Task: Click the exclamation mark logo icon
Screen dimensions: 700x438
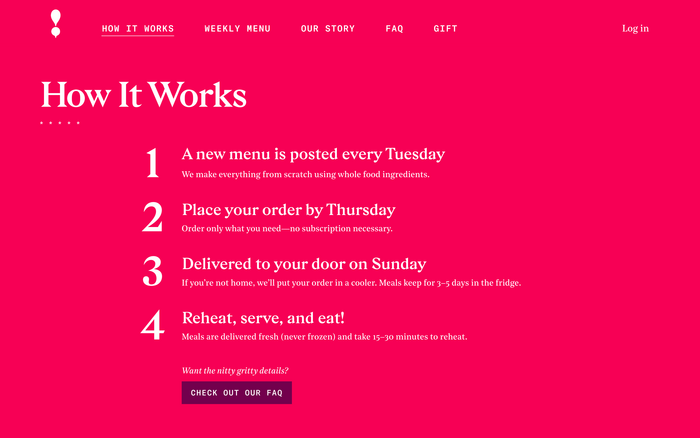Action: [x=56, y=24]
